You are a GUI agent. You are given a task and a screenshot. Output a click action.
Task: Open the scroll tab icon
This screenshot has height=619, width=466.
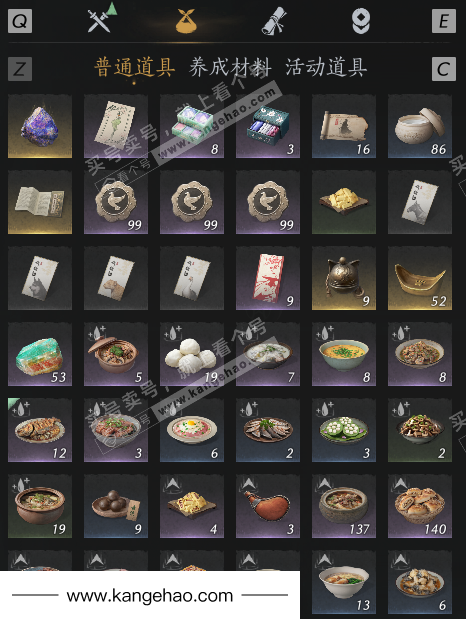coord(273,21)
